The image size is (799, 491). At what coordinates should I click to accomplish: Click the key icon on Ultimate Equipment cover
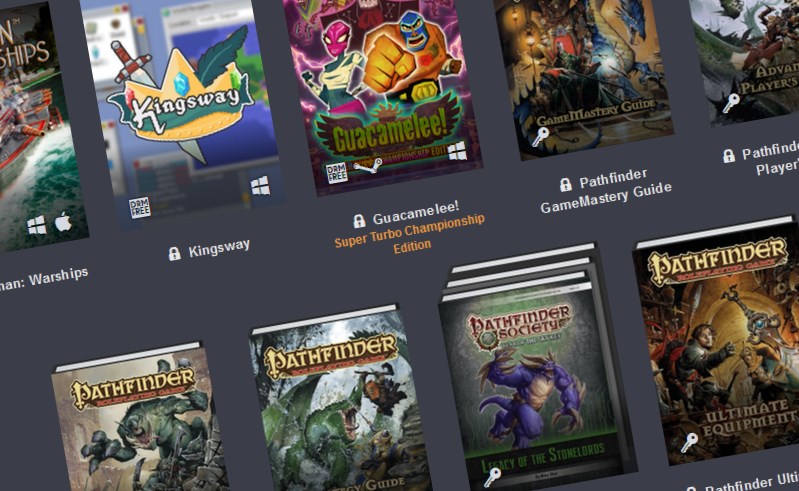click(x=689, y=442)
